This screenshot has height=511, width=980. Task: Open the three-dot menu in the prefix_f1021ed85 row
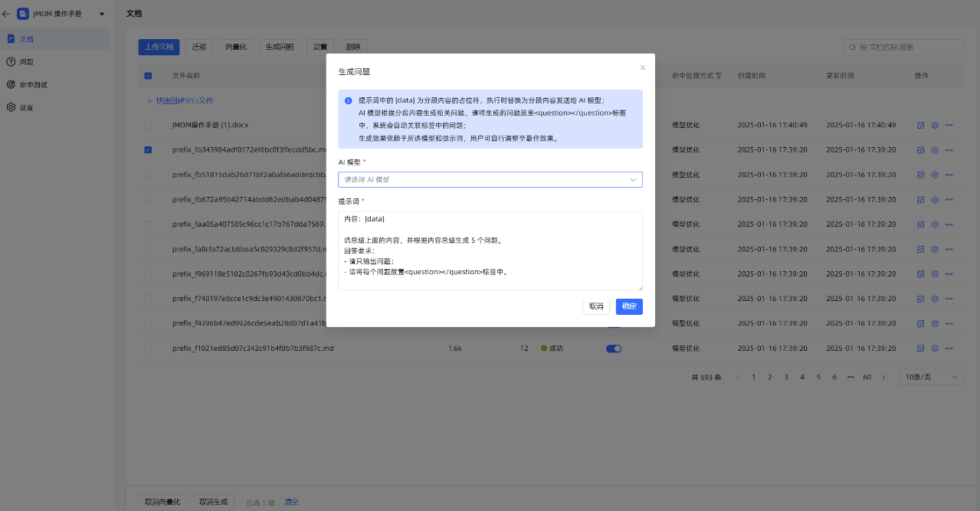tap(949, 349)
